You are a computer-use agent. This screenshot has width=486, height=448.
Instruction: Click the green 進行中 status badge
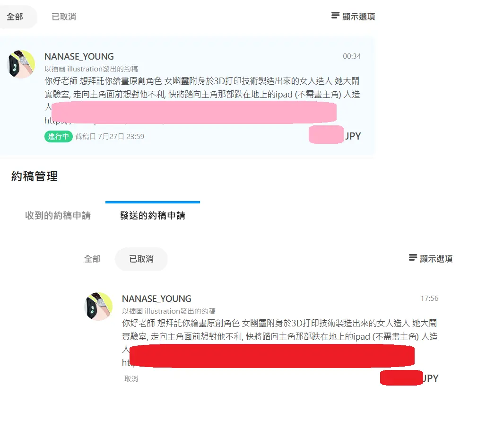[58, 137]
